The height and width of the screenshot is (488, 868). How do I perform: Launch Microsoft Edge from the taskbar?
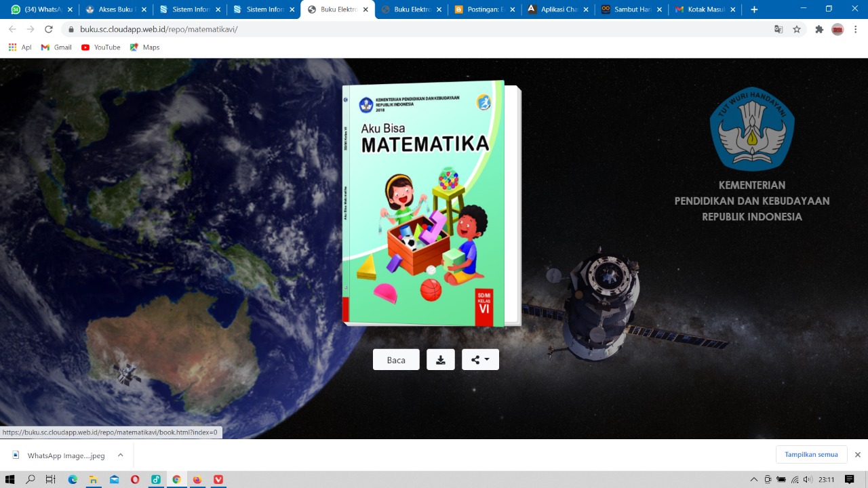coord(73,479)
